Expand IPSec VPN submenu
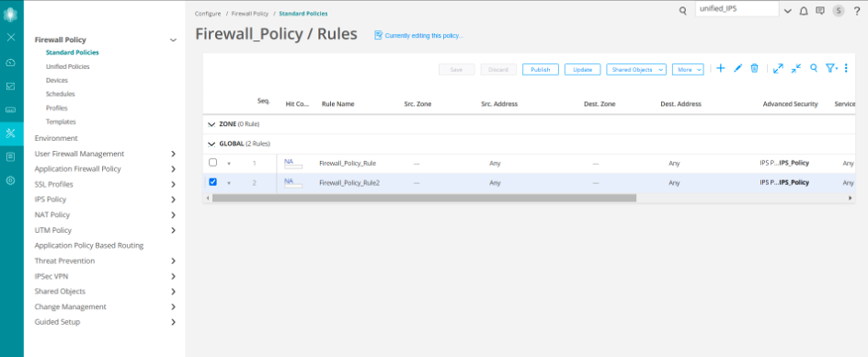The height and width of the screenshot is (357, 868). point(173,276)
